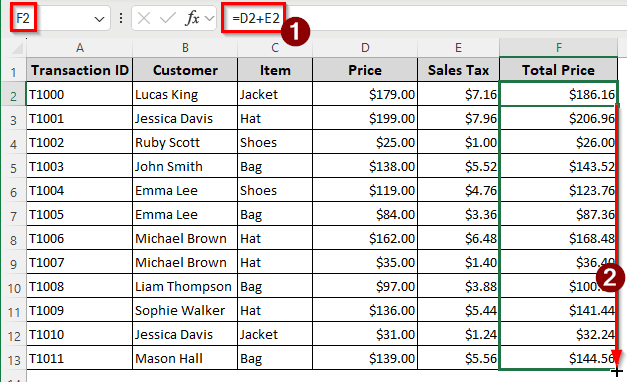This screenshot has height=382, width=627.
Task: Select the $35.00 price cell
Action: pos(365,262)
